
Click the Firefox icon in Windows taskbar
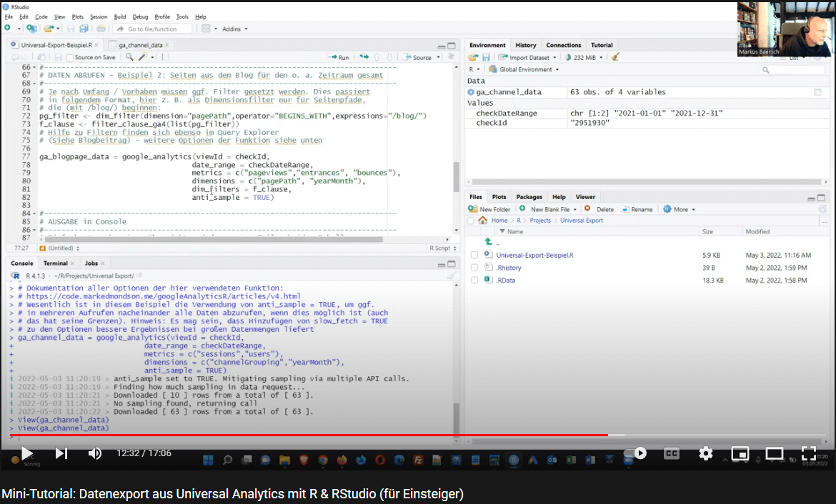[x=342, y=460]
